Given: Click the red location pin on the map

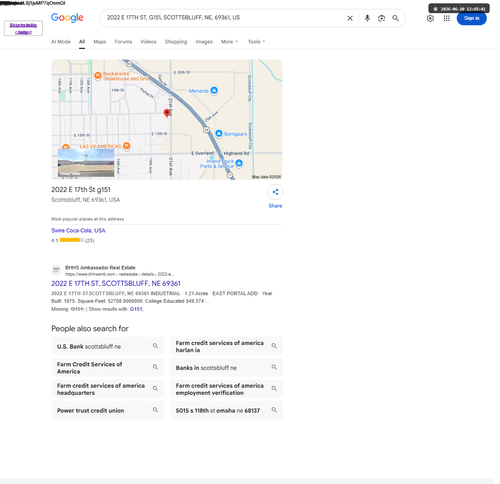Looking at the screenshot, I should pyautogui.click(x=167, y=113).
